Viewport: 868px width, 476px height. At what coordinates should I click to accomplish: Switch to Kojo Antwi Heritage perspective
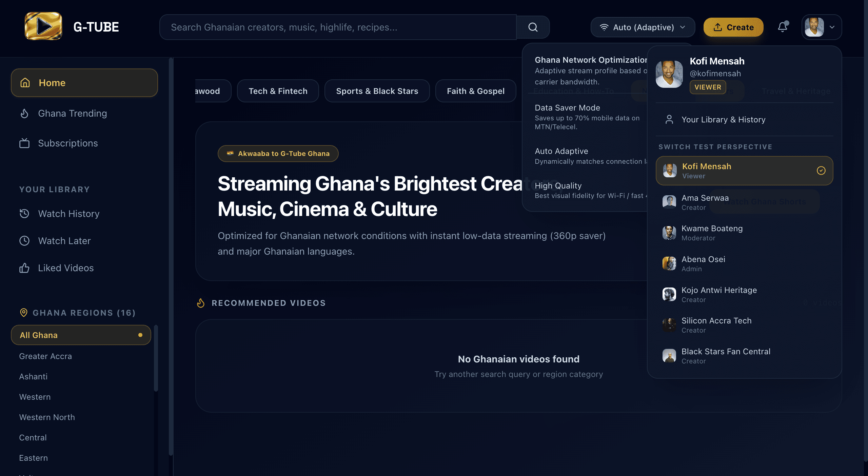click(745, 294)
